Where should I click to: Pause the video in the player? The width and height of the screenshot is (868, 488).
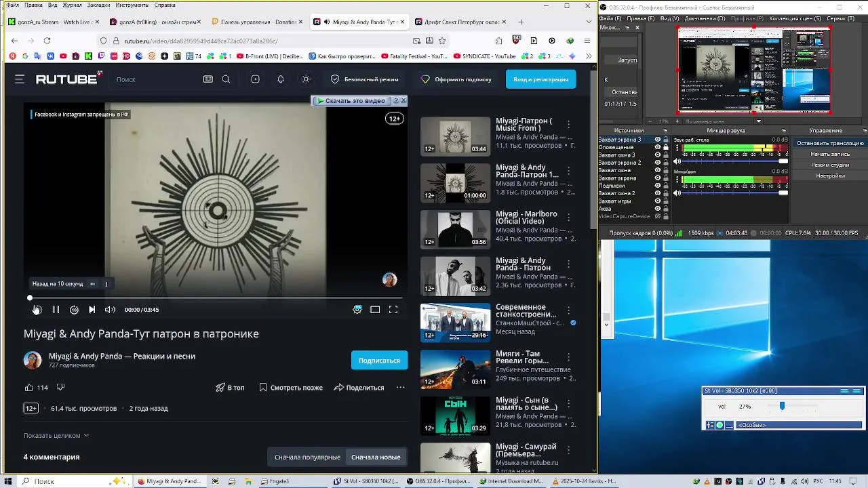point(56,310)
